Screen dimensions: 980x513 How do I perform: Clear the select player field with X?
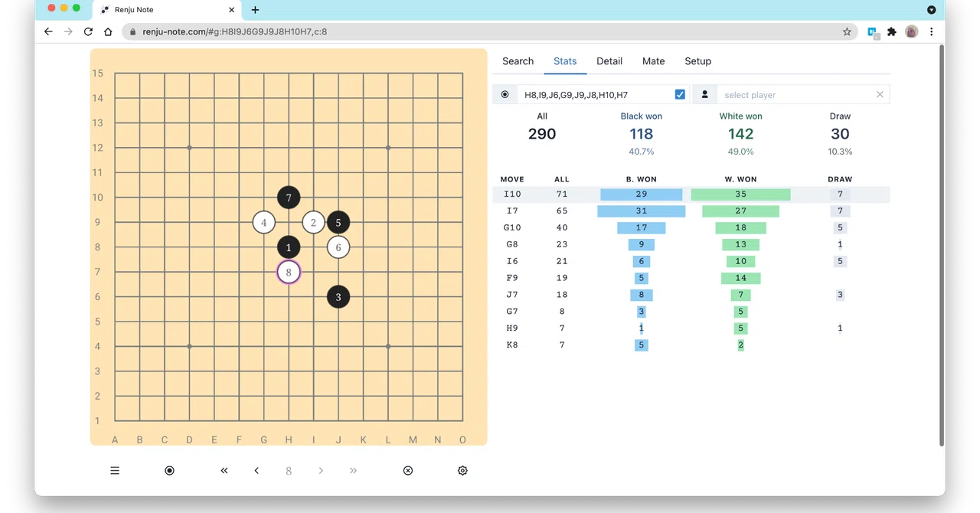(x=880, y=95)
